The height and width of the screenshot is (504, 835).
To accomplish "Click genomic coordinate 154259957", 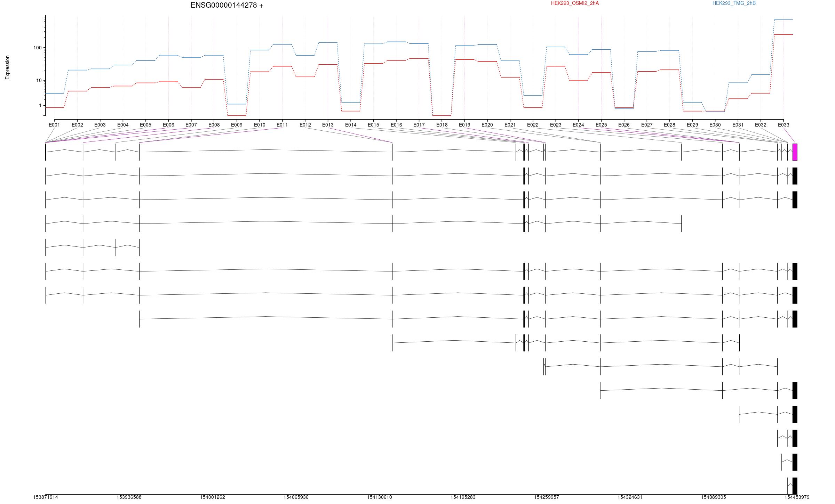I will coord(547,497).
